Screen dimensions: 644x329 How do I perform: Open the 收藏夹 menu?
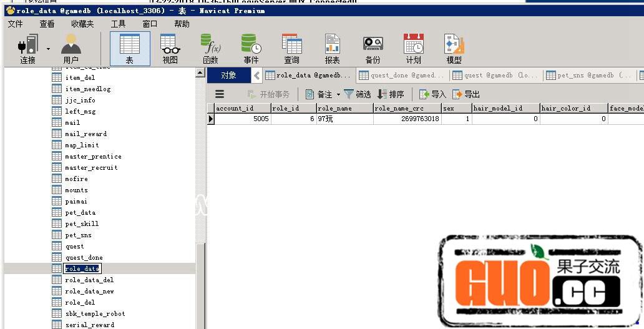(82, 24)
